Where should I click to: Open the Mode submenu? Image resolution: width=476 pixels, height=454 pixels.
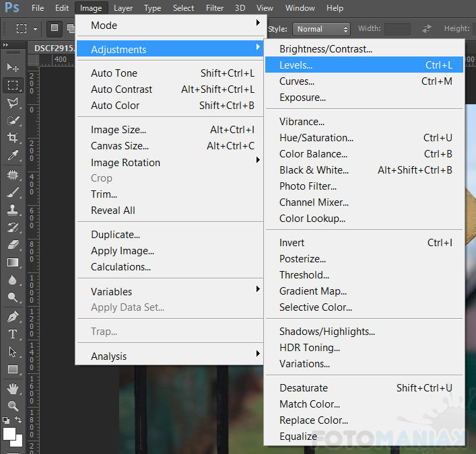171,25
